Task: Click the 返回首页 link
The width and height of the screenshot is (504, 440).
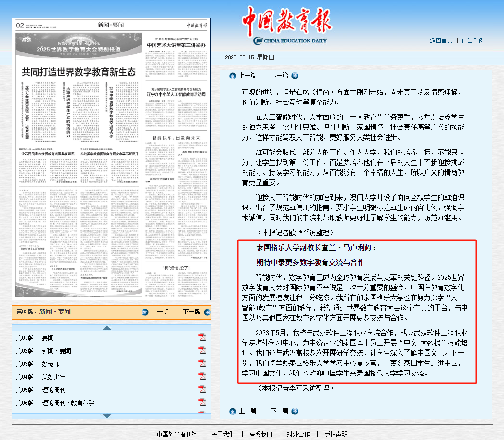Action: tap(441, 40)
